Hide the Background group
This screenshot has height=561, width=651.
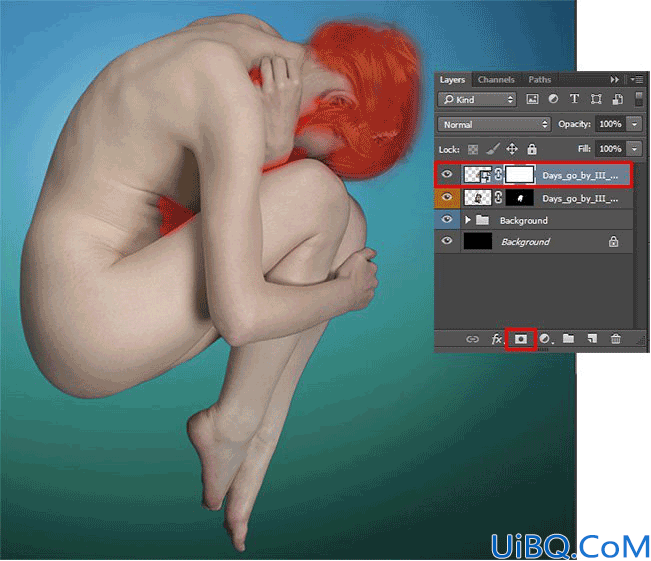(447, 219)
